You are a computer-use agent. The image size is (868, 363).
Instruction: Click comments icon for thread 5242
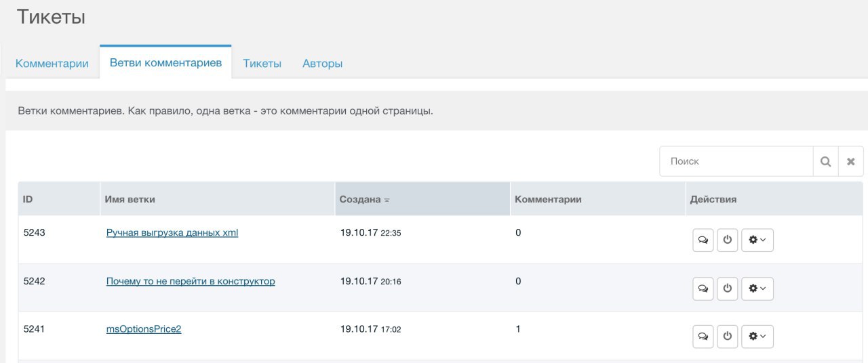[x=703, y=289]
